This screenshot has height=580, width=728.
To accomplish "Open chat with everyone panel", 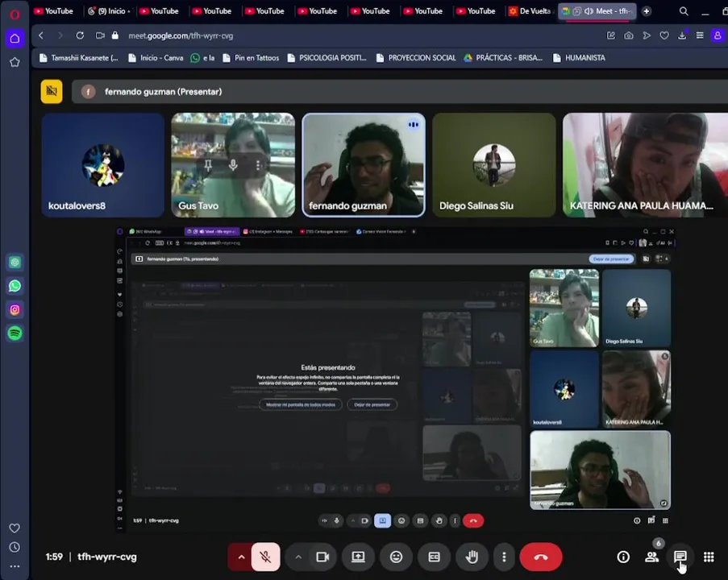I will tap(680, 557).
